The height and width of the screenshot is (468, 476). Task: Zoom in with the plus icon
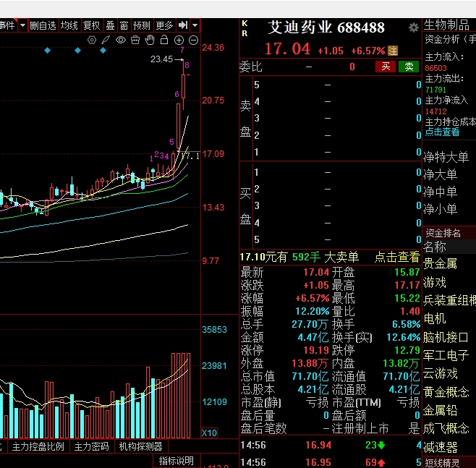pos(179,40)
